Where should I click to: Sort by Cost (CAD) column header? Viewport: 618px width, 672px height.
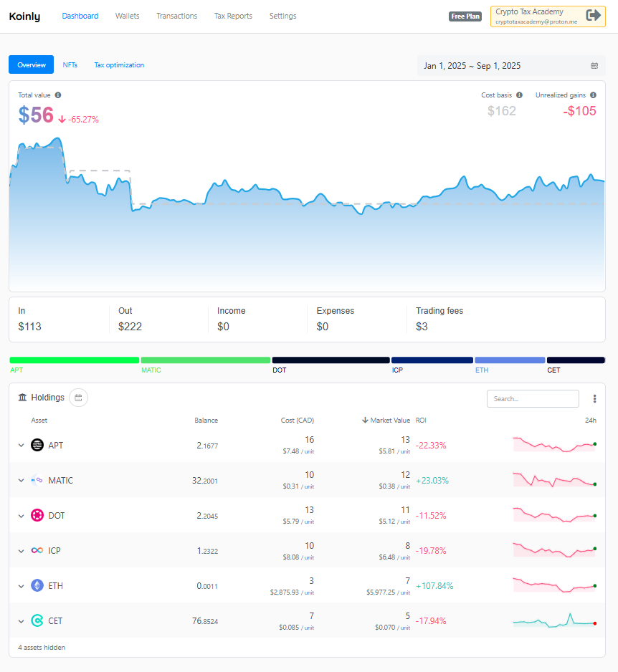(298, 421)
